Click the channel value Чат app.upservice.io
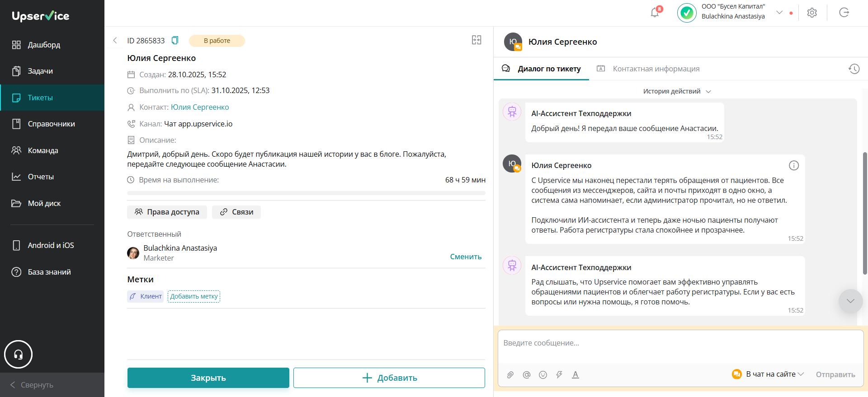868x397 pixels. coord(198,124)
